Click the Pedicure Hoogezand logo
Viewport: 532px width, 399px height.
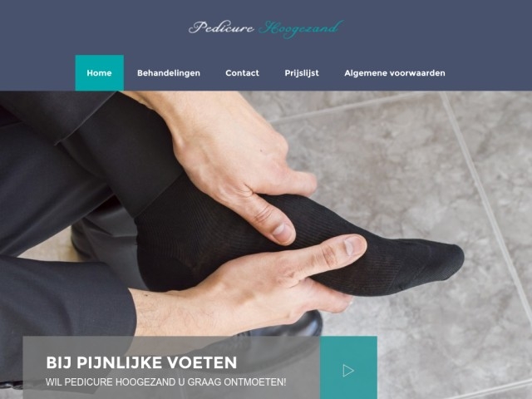pyautogui.click(x=266, y=28)
